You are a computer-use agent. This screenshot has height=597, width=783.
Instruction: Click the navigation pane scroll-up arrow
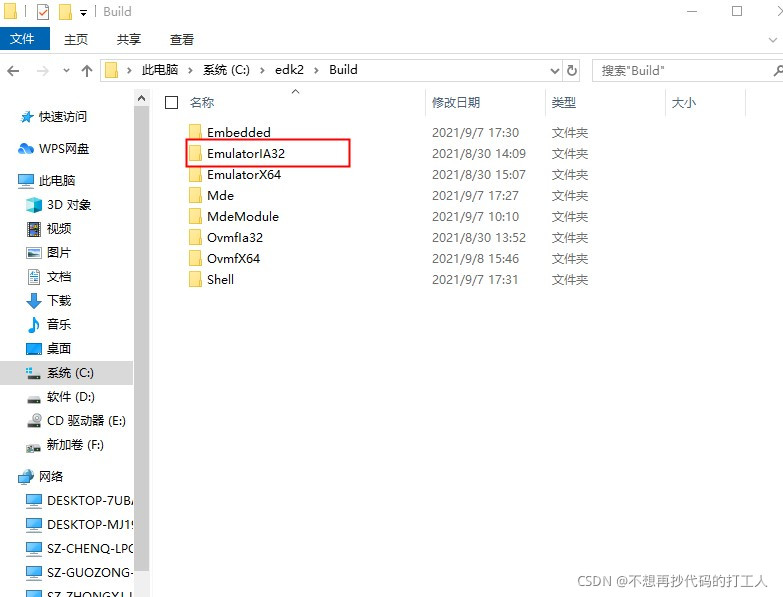coord(141,98)
